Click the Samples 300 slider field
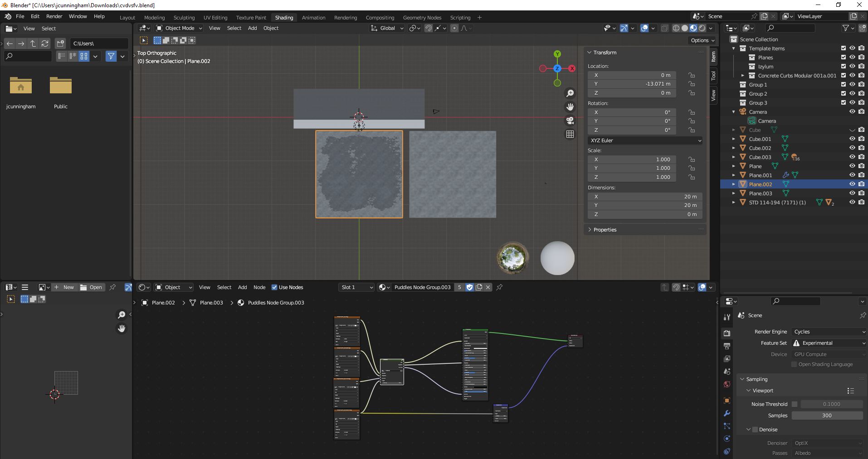The height and width of the screenshot is (459, 868). coord(827,416)
